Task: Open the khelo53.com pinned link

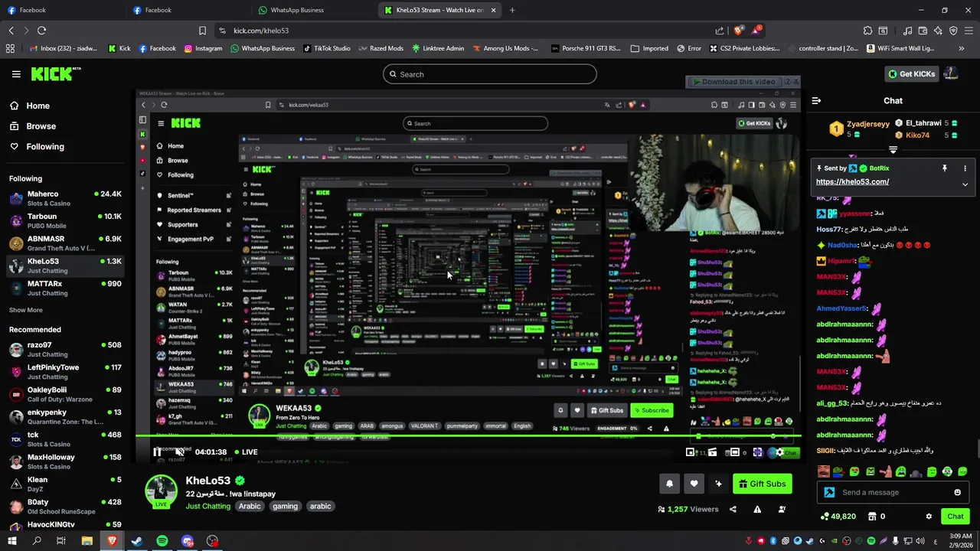Action: click(852, 182)
